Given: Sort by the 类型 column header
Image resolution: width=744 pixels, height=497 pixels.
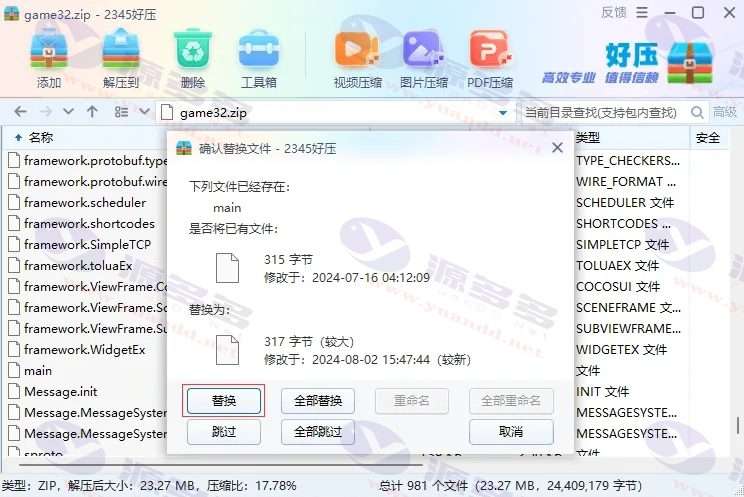Looking at the screenshot, I should pos(588,138).
